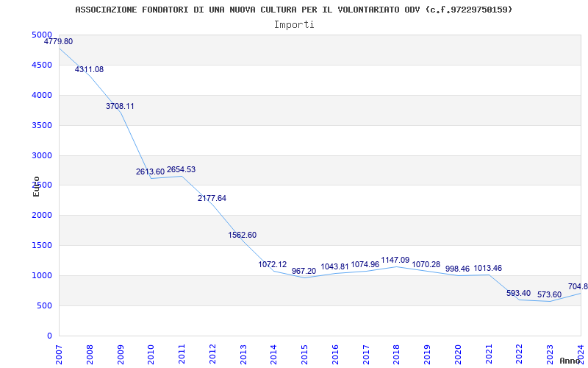The width and height of the screenshot is (588, 368).
Task: Click the 593.40 value label
Action: [519, 293]
